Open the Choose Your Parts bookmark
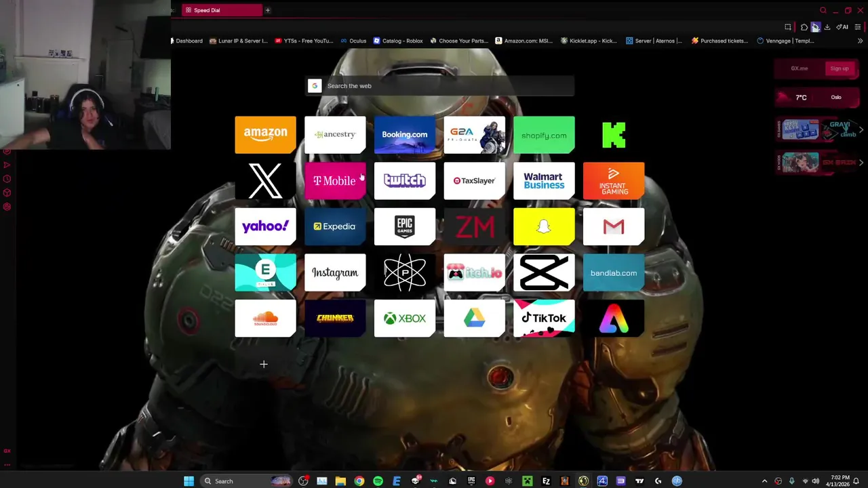868x488 pixels. [459, 41]
